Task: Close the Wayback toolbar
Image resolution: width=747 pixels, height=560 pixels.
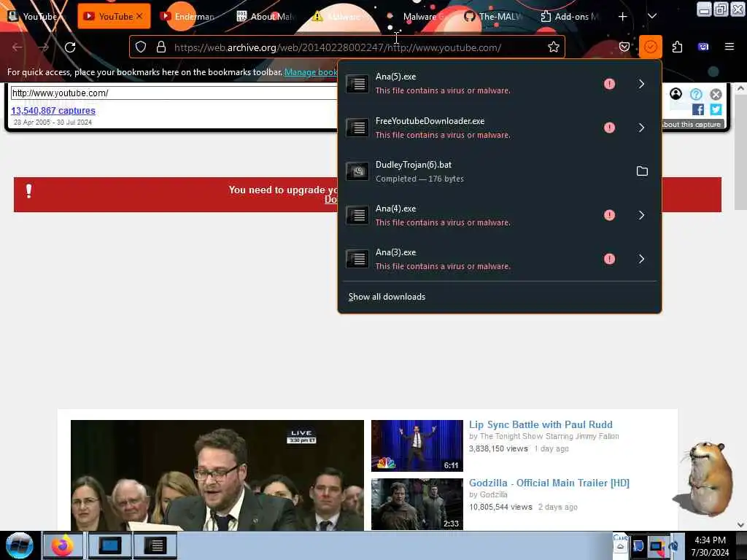Action: [716, 94]
